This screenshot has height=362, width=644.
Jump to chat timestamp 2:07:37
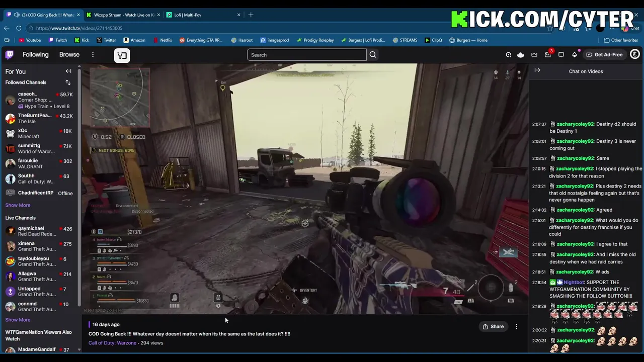click(x=539, y=124)
